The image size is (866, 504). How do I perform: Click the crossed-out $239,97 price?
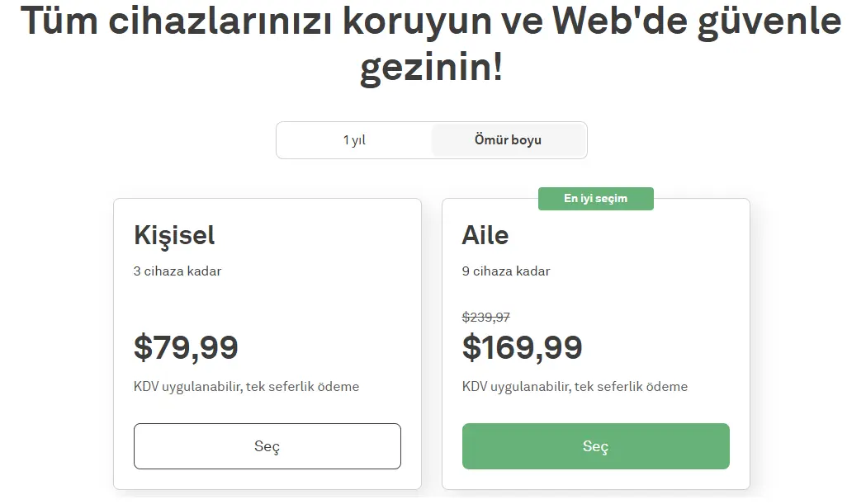pyautogui.click(x=485, y=317)
